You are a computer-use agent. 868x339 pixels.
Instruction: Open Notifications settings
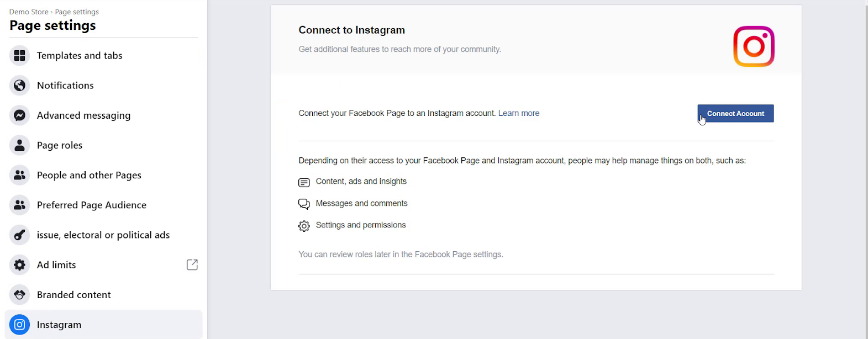(x=104, y=86)
